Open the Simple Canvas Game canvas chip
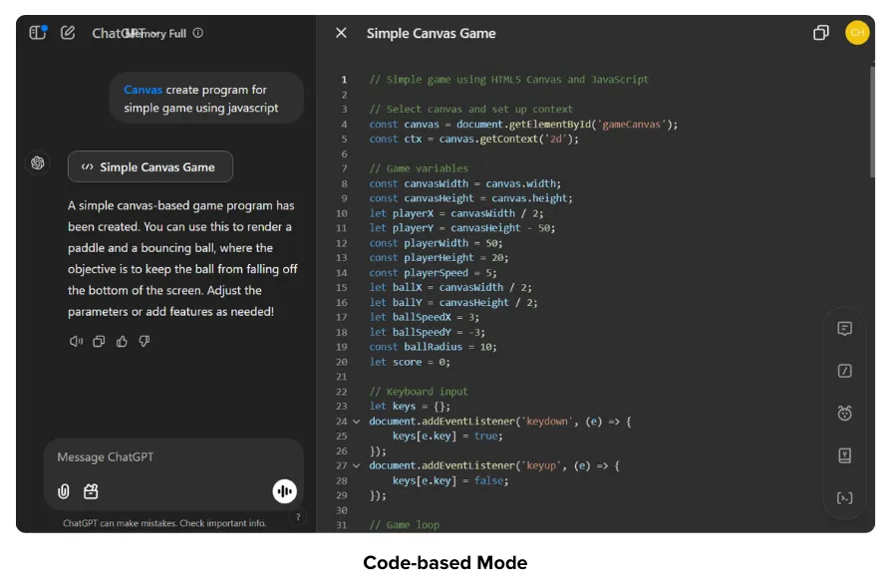The image size is (889, 588). 149,167
